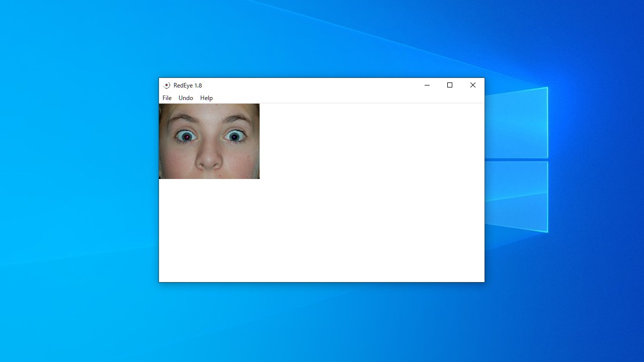Image resolution: width=644 pixels, height=362 pixels.
Task: Open the Undo menu
Action: pyautogui.click(x=186, y=98)
